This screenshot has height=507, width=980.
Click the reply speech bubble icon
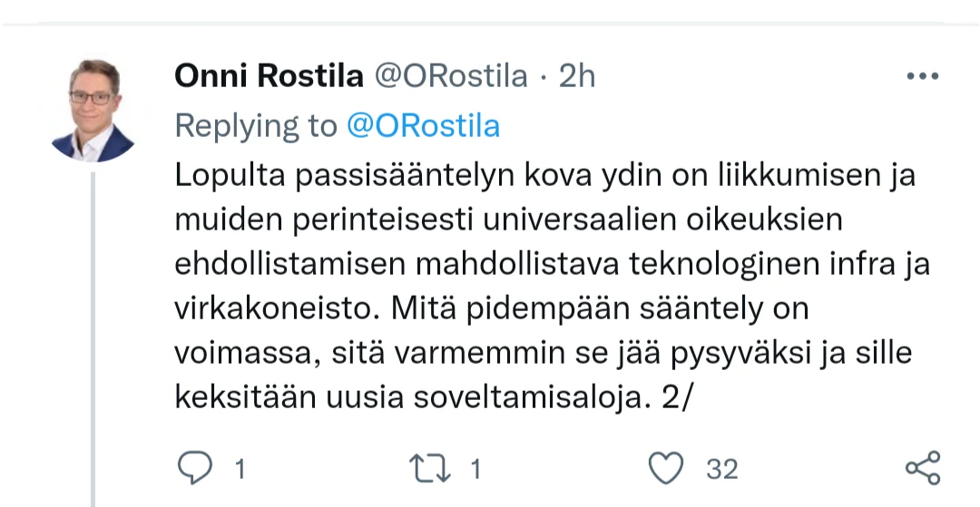click(x=193, y=468)
